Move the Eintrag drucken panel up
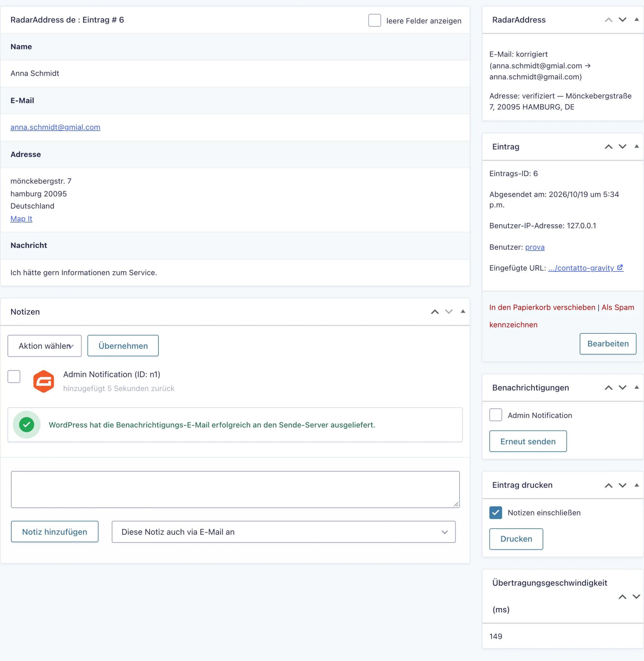 [x=609, y=485]
